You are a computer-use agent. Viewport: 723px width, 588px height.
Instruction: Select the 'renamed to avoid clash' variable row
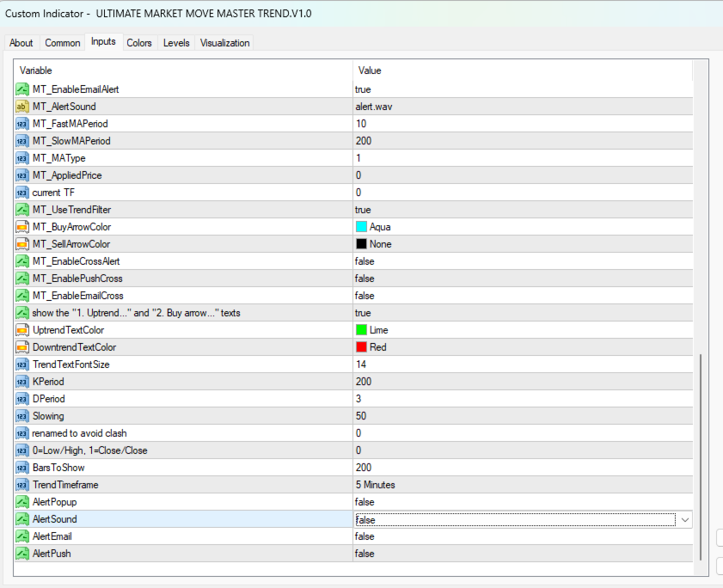183,433
